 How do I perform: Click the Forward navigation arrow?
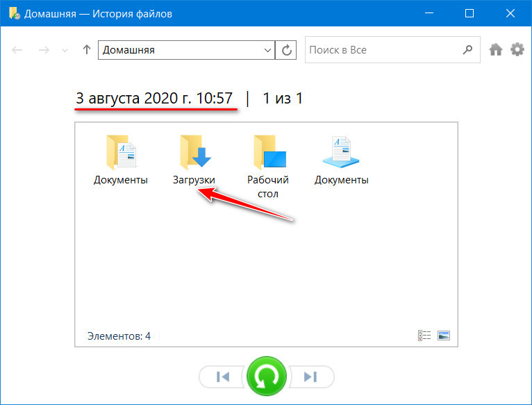(44, 50)
